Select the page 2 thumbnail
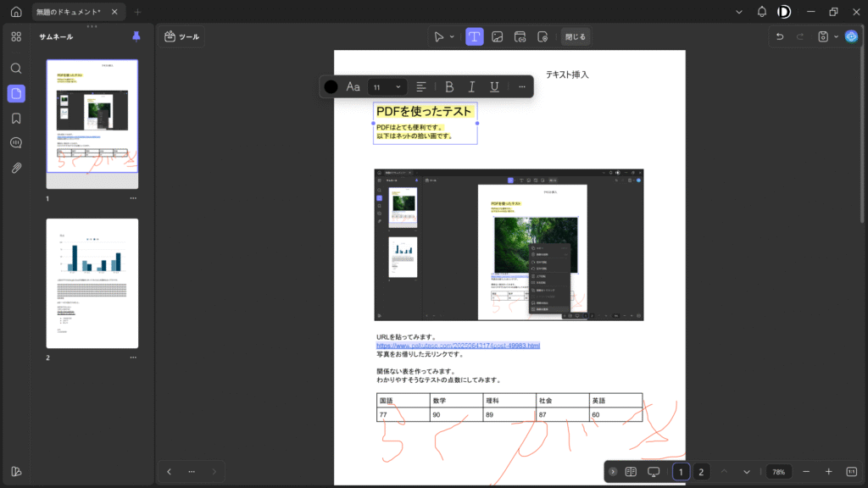 92,282
